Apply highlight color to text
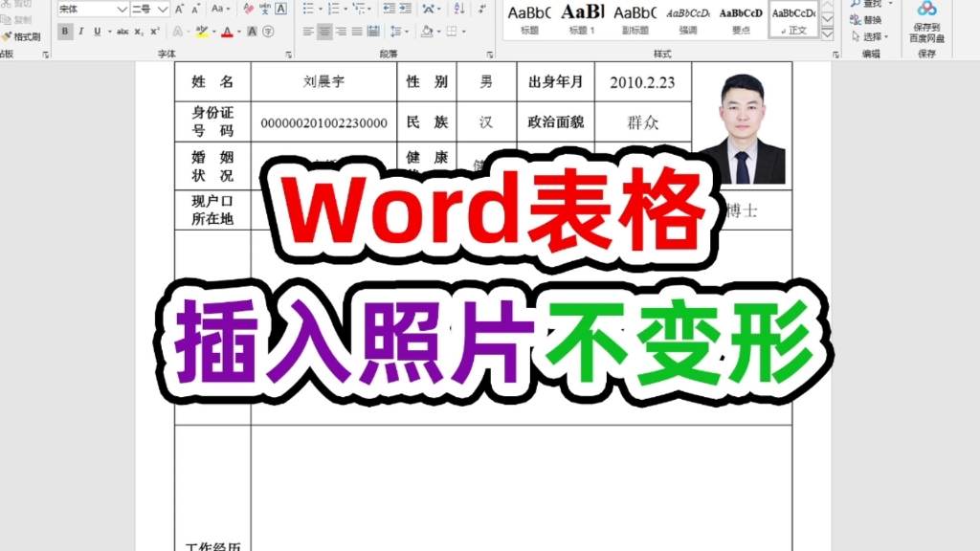 tap(203, 32)
